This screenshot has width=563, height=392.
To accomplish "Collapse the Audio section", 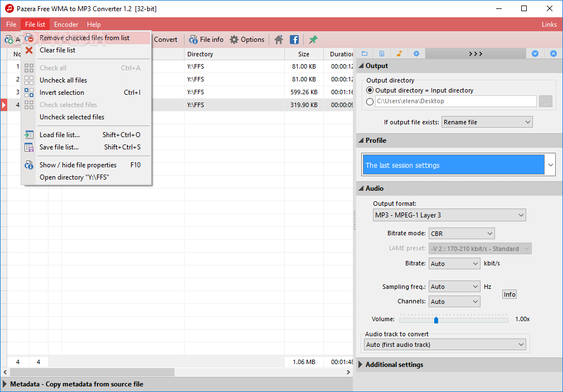I will coord(361,188).
